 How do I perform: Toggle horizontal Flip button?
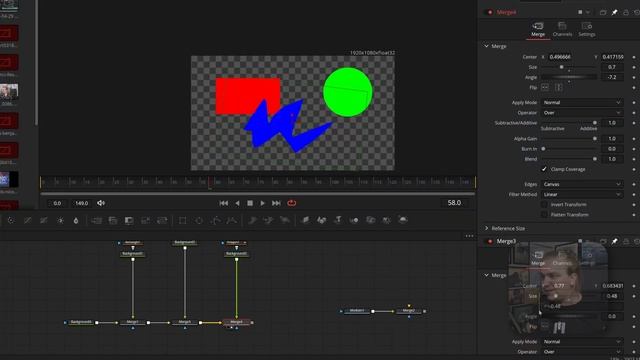(545, 87)
